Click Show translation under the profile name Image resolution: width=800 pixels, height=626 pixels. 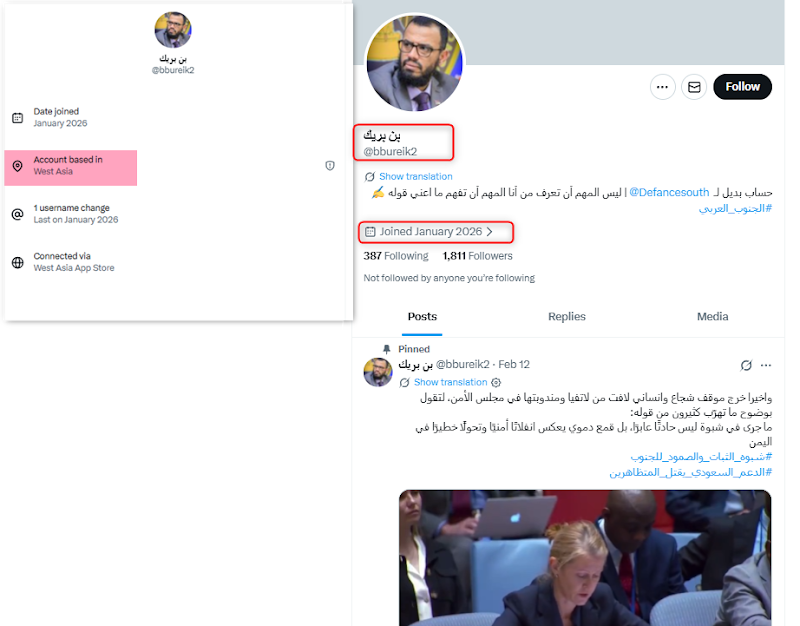tap(415, 177)
